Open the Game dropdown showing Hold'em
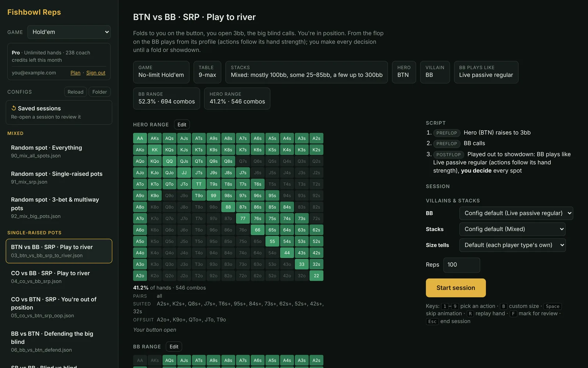The width and height of the screenshot is (588, 368). [x=69, y=32]
